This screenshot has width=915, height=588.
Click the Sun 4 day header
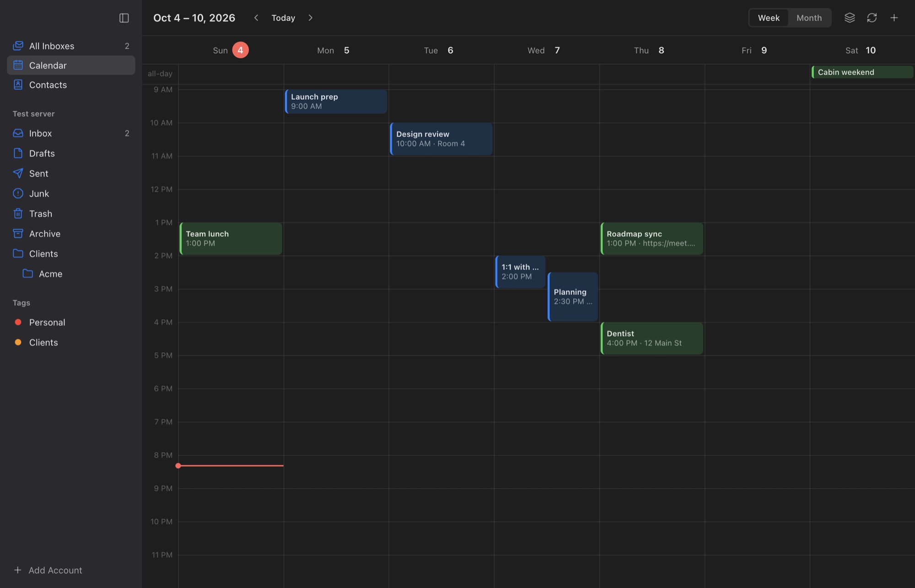(231, 50)
